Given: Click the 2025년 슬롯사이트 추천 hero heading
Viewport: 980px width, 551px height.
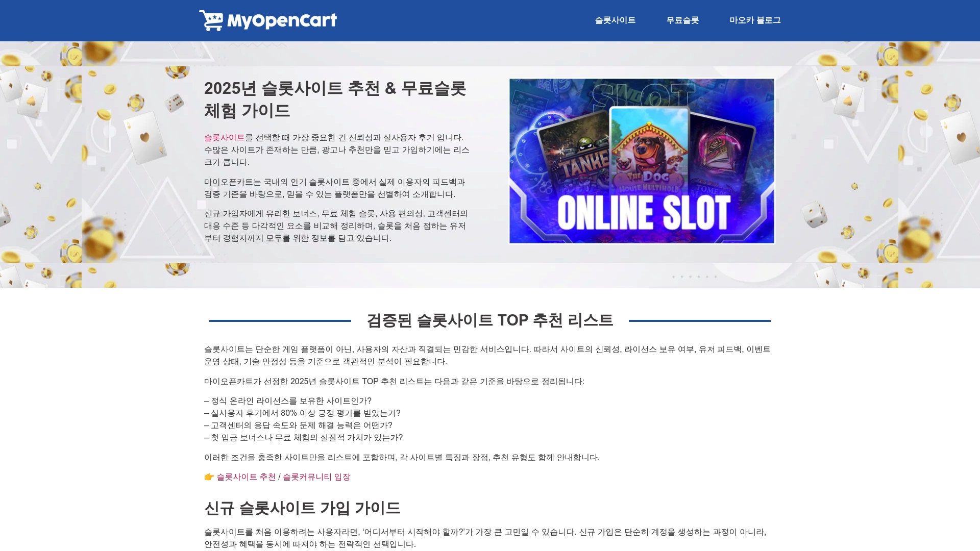Looking at the screenshot, I should (x=337, y=98).
